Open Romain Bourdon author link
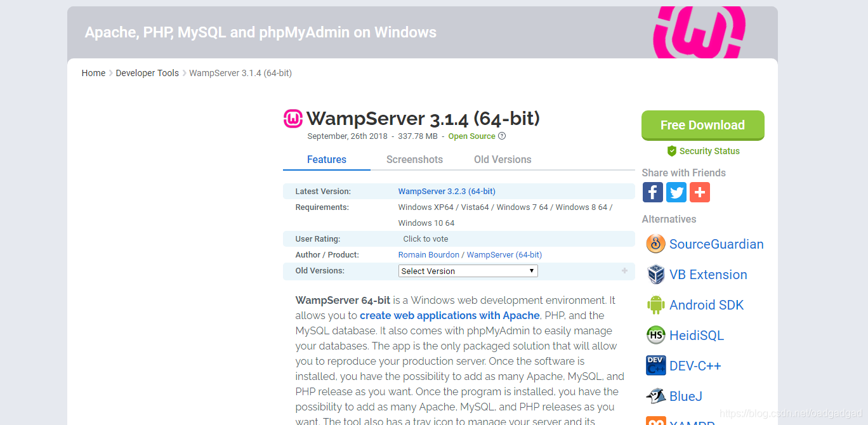 428,254
